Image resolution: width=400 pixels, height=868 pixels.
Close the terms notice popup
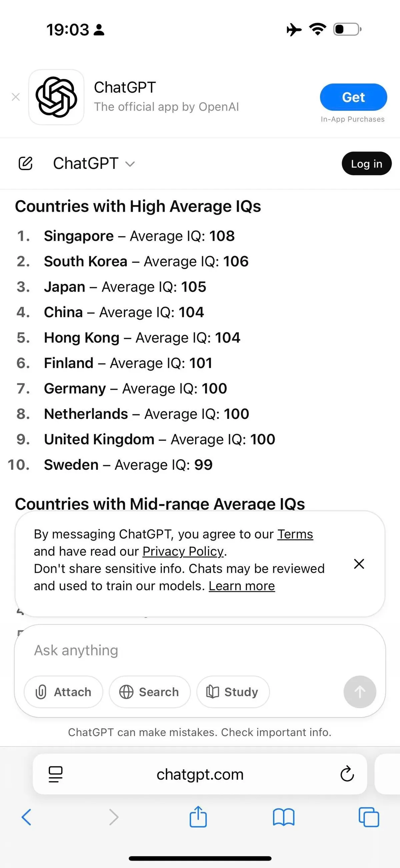click(359, 564)
